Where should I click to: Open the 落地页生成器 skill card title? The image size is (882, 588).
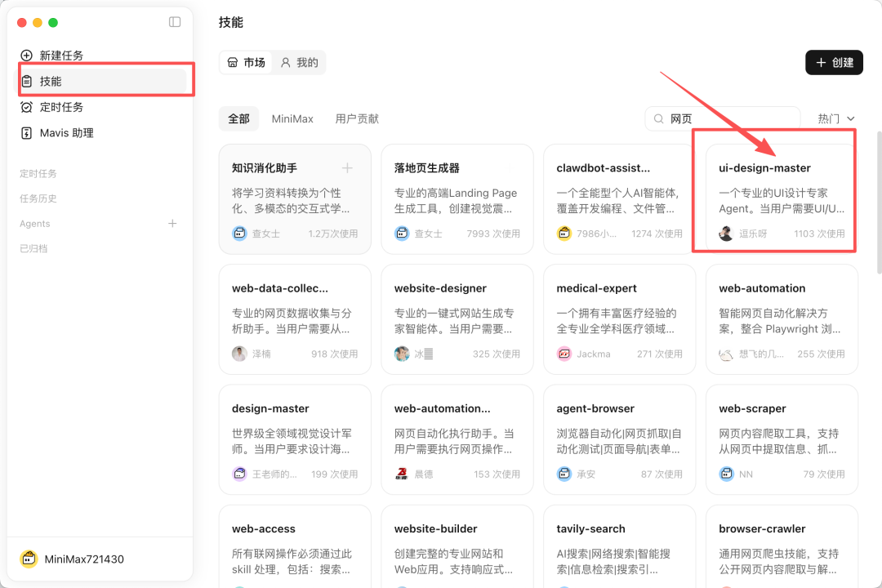(x=427, y=167)
